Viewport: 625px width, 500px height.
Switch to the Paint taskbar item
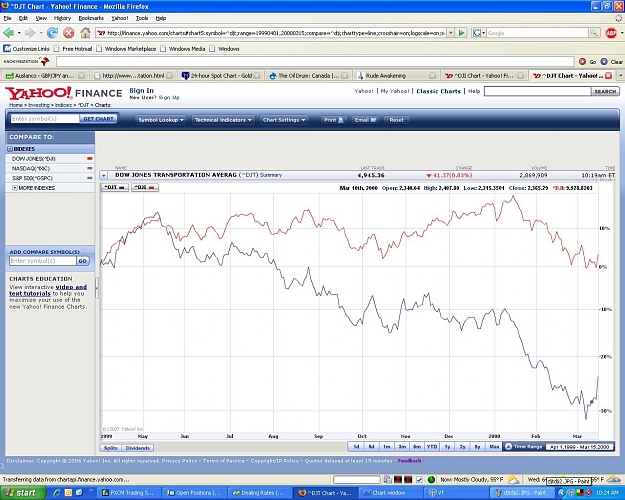point(521,493)
